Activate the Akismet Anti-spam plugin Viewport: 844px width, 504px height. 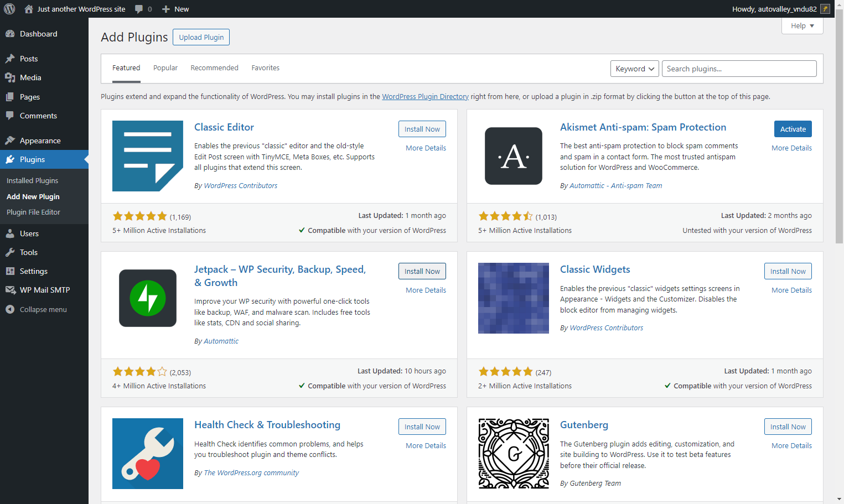(x=793, y=129)
